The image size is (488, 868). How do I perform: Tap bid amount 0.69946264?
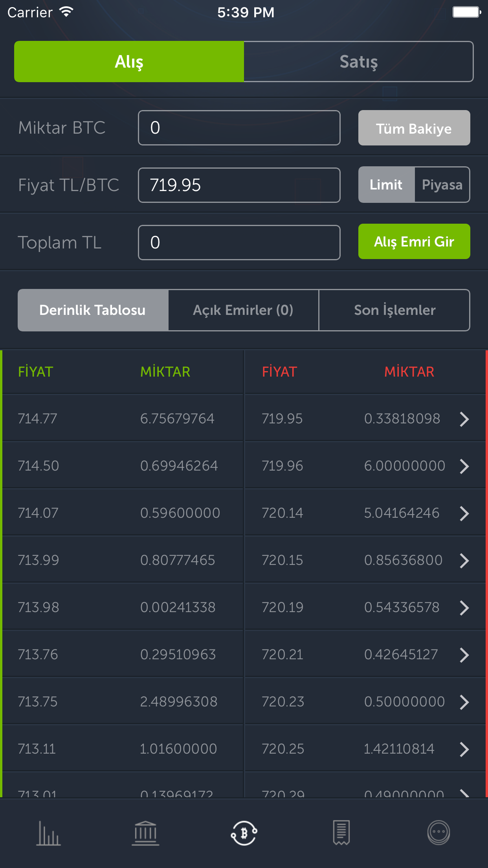coord(179,466)
